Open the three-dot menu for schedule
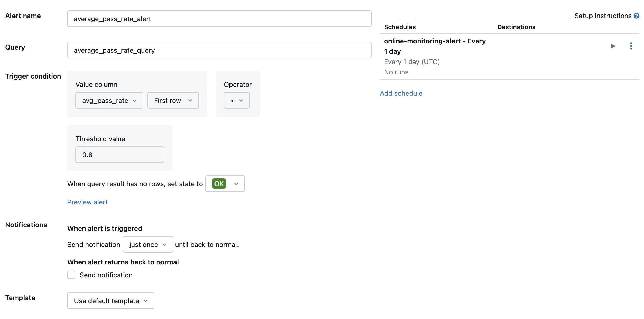644x319 pixels. (631, 46)
